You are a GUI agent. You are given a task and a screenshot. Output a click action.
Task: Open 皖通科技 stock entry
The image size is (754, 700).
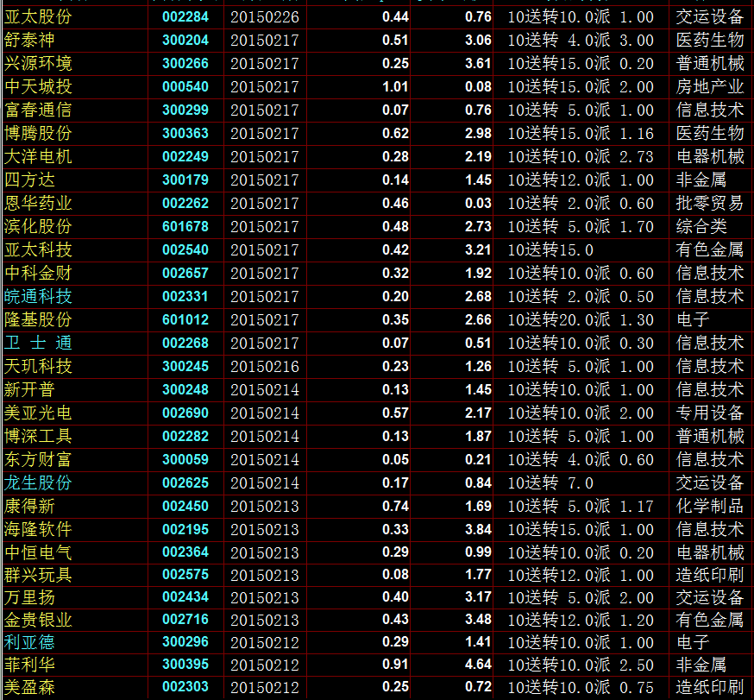click(x=38, y=297)
